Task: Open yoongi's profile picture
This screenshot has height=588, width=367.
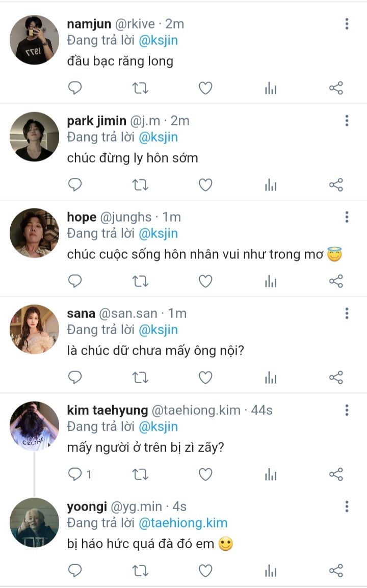Action: 34,522
